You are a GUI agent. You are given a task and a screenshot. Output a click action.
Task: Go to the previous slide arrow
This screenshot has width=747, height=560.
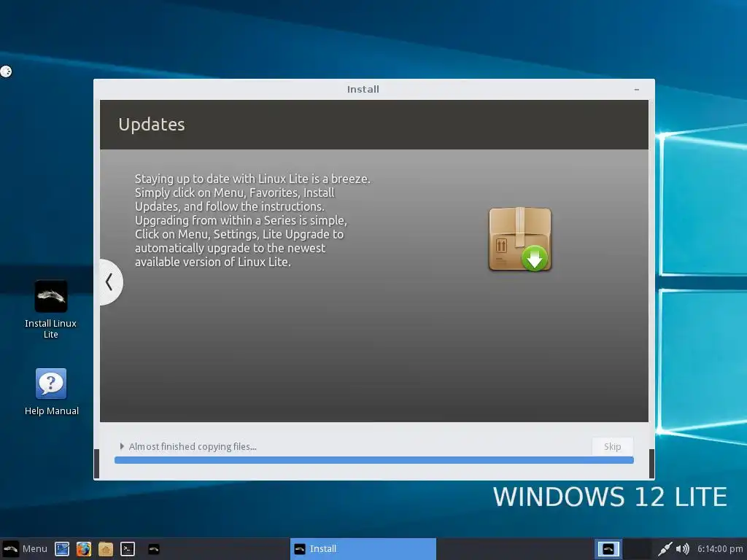[x=109, y=282]
